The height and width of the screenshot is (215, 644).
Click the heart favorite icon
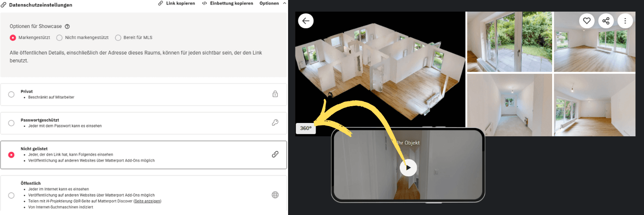coord(586,21)
